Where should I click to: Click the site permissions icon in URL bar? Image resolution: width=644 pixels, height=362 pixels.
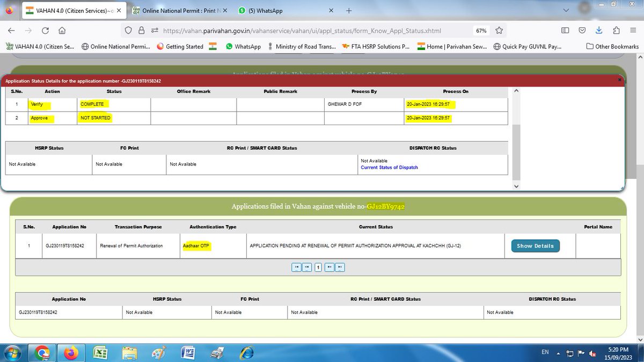[x=155, y=31]
